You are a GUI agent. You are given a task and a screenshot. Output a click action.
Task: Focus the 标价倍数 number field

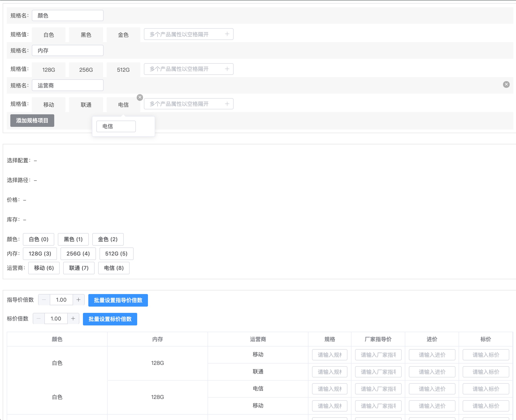[56, 319]
